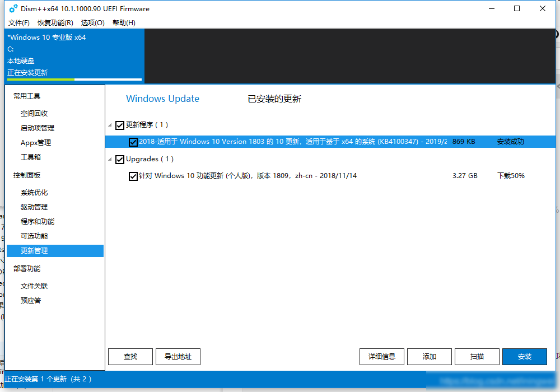
Task: Click the 本地硬盘 label in image tile
Action: point(21,61)
